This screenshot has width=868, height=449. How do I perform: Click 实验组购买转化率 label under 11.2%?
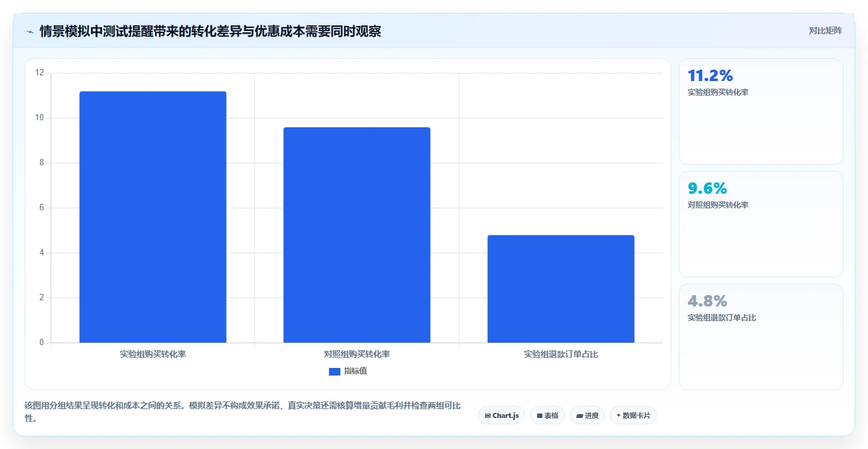point(718,92)
